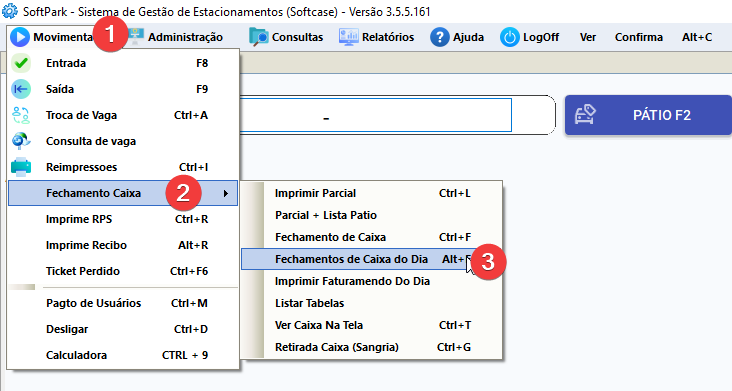Image resolution: width=732 pixels, height=391 pixels.
Task: Choose Listar Tabelas submenu item
Action: 372,303
